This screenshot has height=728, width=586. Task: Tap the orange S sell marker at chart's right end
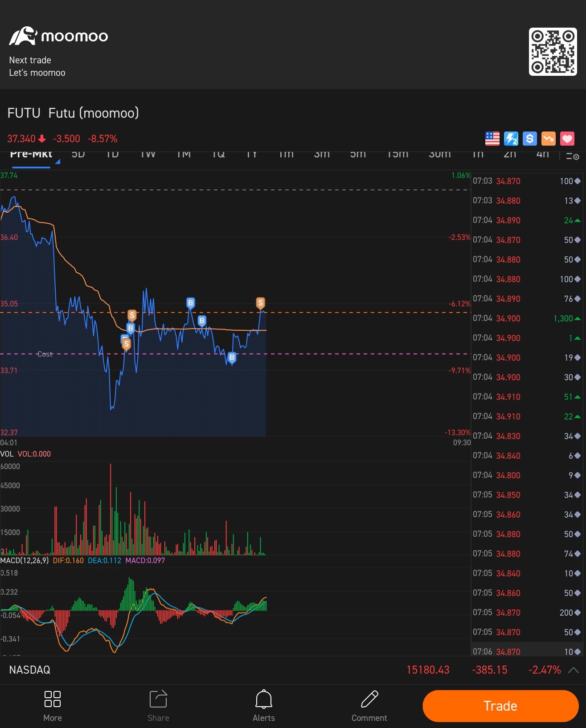click(x=261, y=303)
